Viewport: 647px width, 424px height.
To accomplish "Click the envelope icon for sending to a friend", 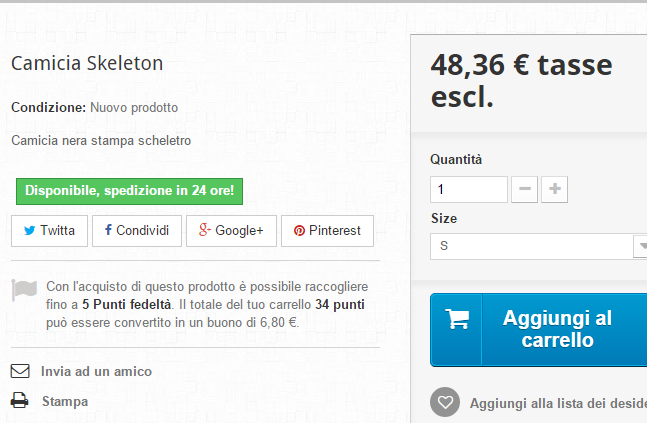I will pyautogui.click(x=20, y=371).
